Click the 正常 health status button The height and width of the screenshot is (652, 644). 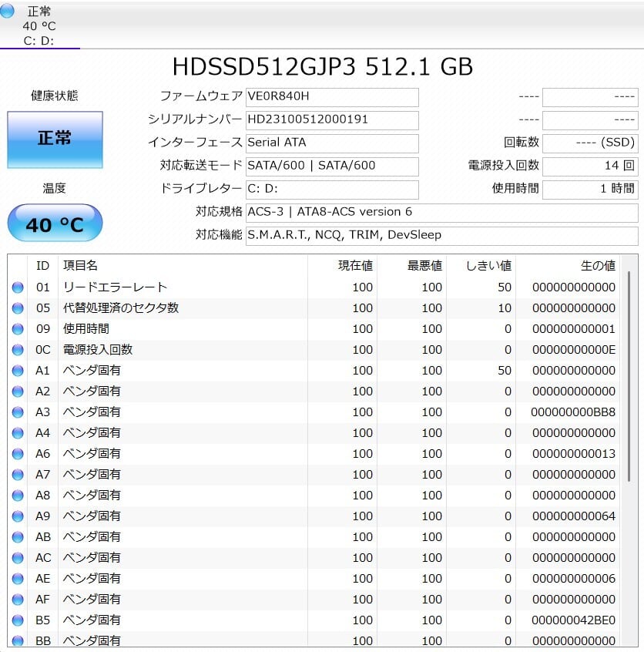55,139
